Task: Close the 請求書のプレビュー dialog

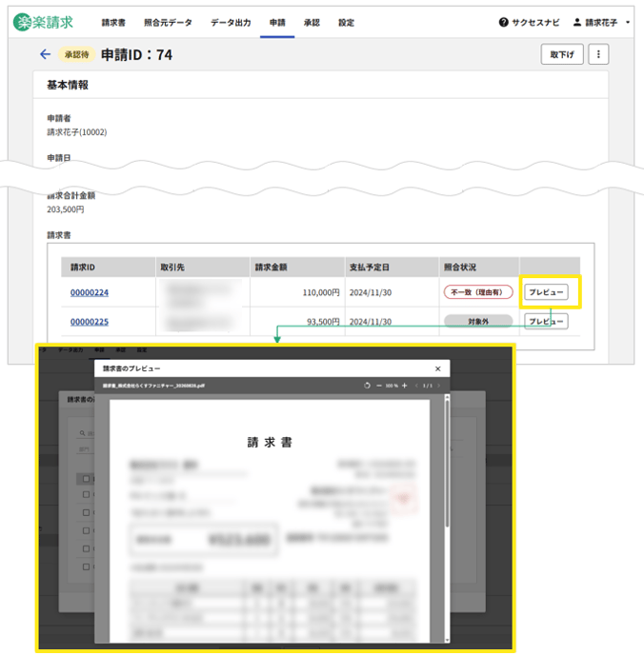Action: coord(438,368)
